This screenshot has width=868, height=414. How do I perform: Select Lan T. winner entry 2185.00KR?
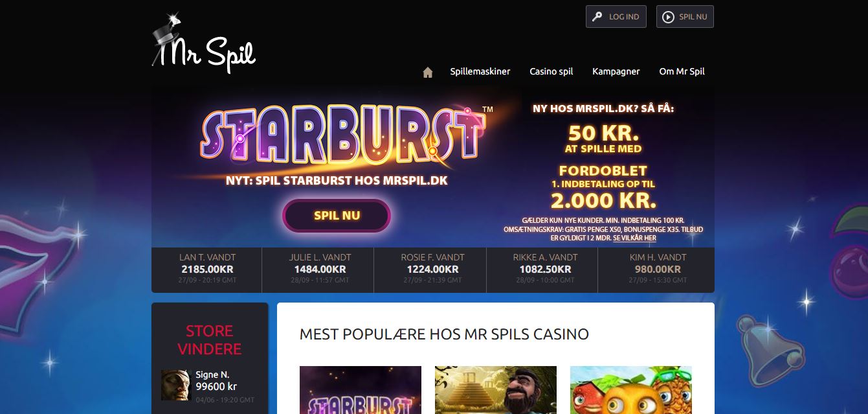tap(206, 270)
